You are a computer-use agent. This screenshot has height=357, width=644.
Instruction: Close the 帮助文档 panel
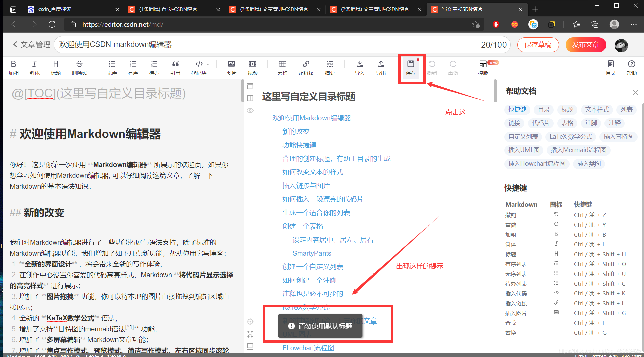click(x=635, y=92)
